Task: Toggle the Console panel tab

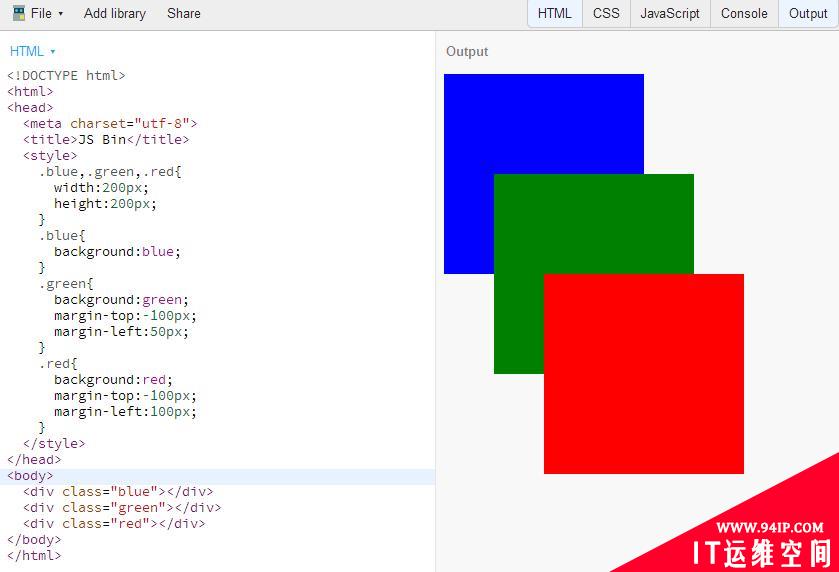Action: pyautogui.click(x=744, y=13)
